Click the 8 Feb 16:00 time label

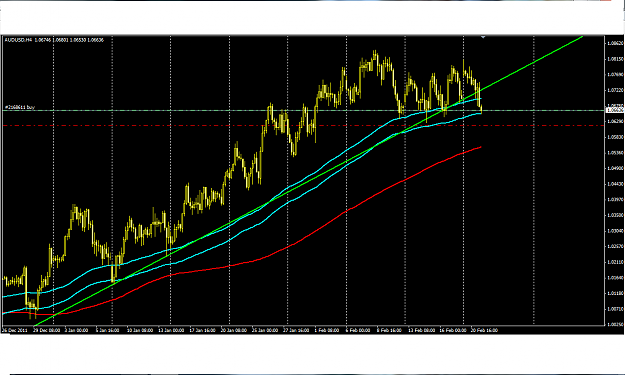[x=389, y=330]
